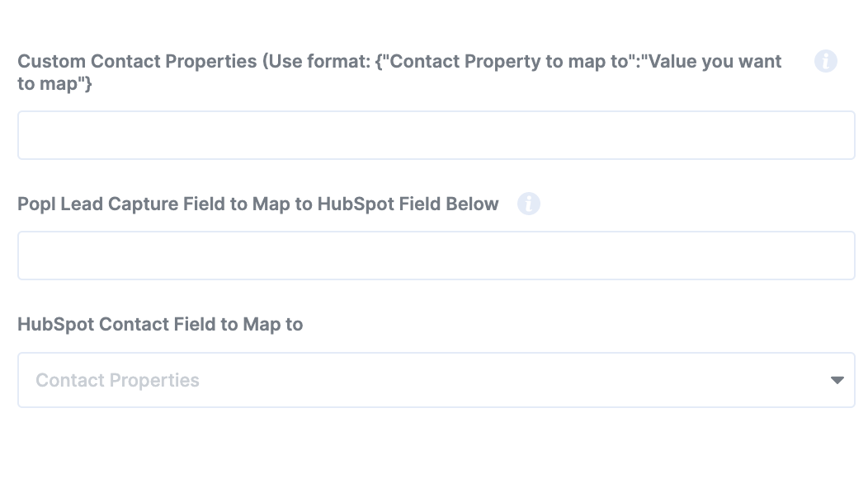Open the Contact Properties combo box
The height and width of the screenshot is (488, 868).
coord(436,380)
